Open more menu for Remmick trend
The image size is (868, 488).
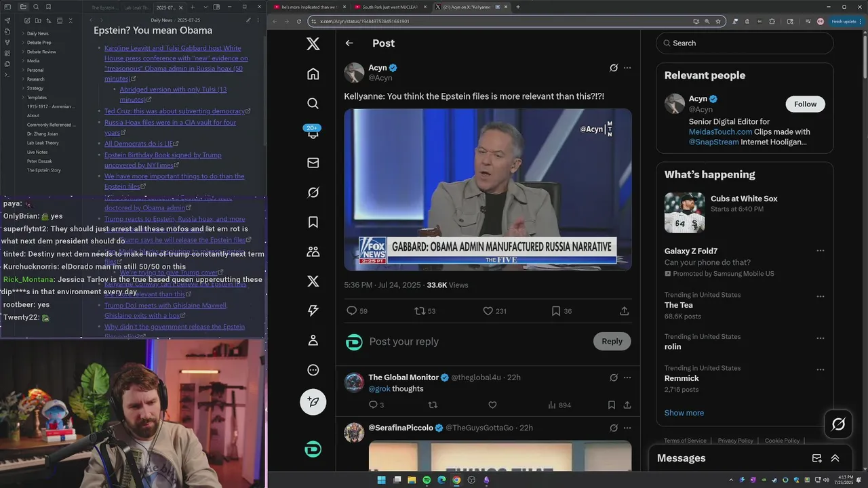(821, 369)
